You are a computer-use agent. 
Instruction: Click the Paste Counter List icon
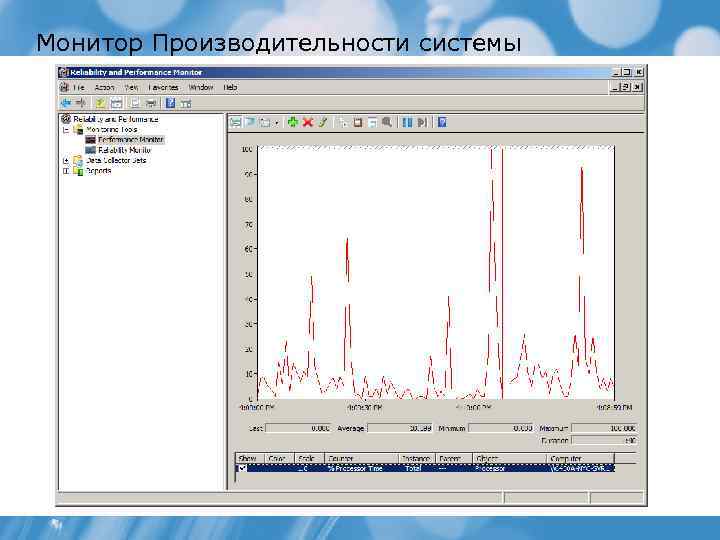357,122
